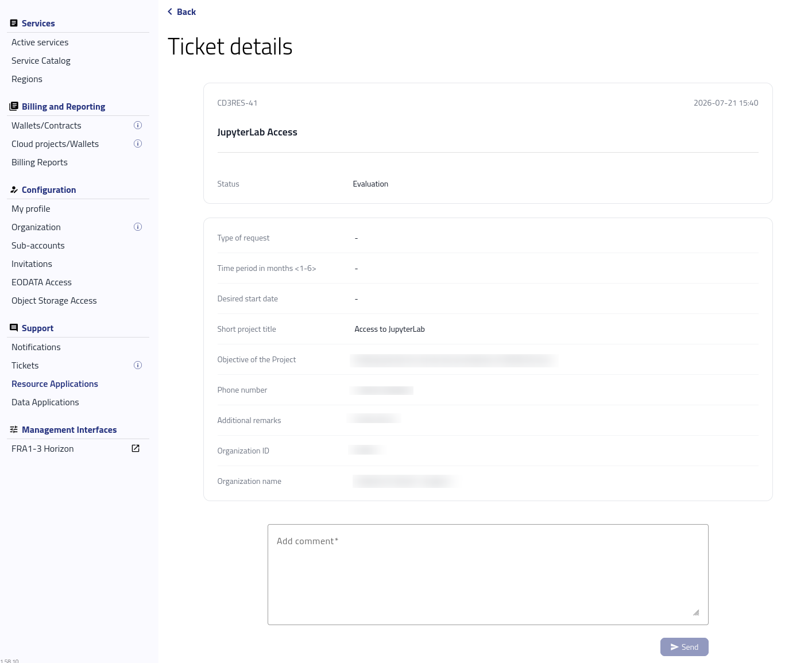This screenshot has width=812, height=663.
Task: Open FRA1-3 Horizon external link icon
Action: point(136,449)
